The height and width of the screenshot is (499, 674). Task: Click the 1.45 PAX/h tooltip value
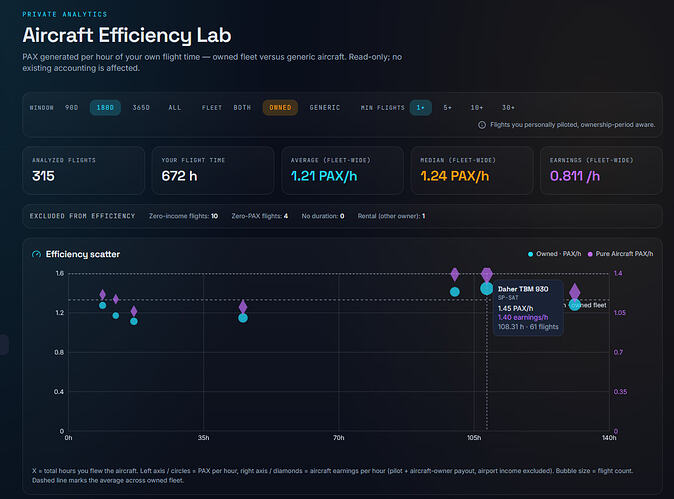point(515,309)
